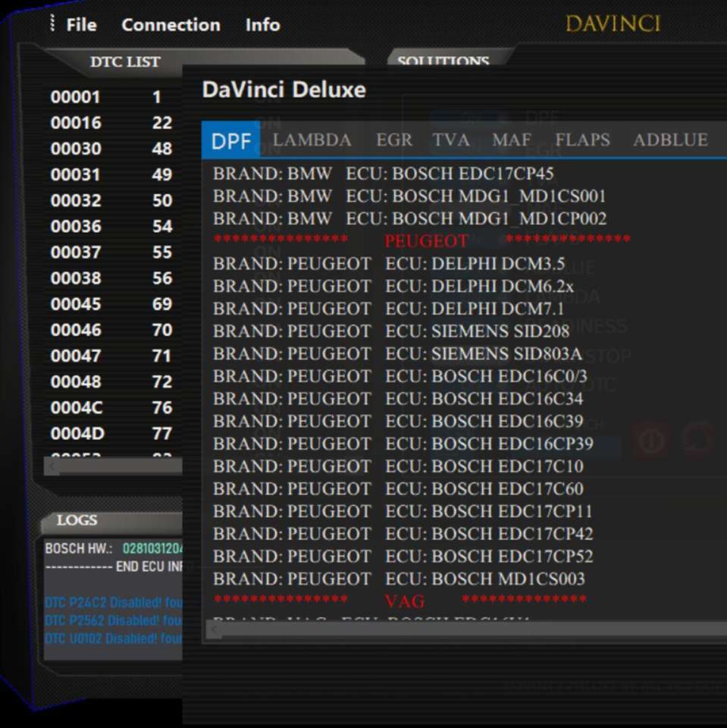This screenshot has height=728, width=727.
Task: Open the Info menu
Action: pos(263,24)
